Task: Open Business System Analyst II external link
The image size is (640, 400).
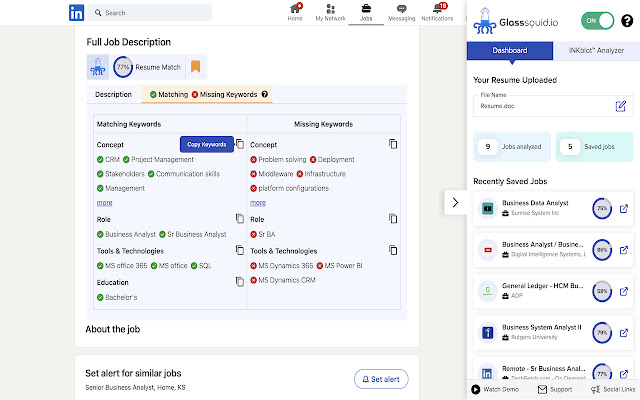Action: (624, 333)
